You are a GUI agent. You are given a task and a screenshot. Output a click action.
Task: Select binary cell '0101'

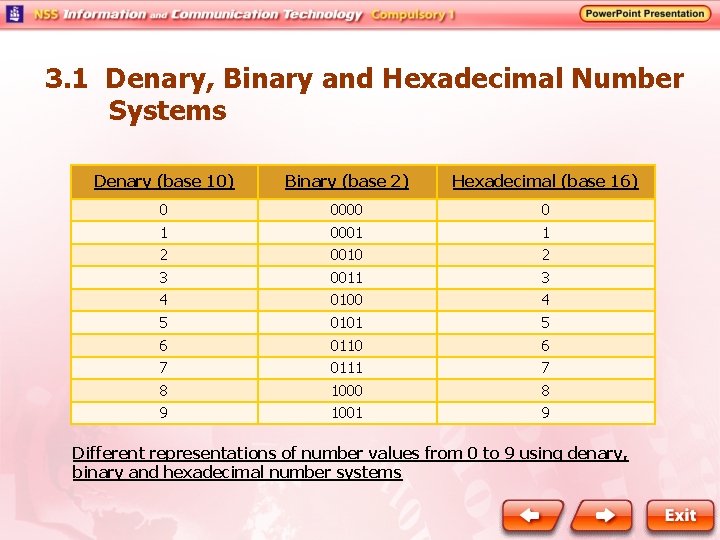(x=347, y=323)
